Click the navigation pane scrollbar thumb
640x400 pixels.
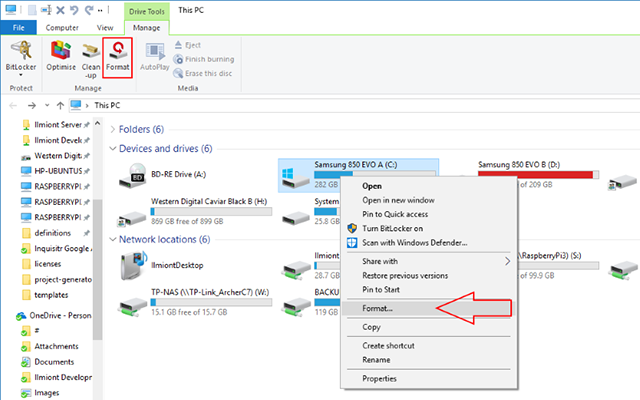[x=98, y=269]
